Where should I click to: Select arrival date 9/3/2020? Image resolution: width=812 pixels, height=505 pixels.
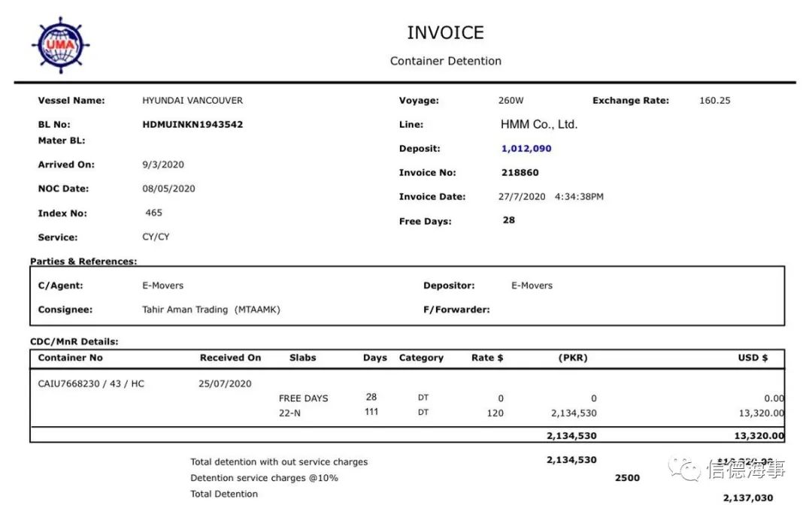(x=163, y=165)
